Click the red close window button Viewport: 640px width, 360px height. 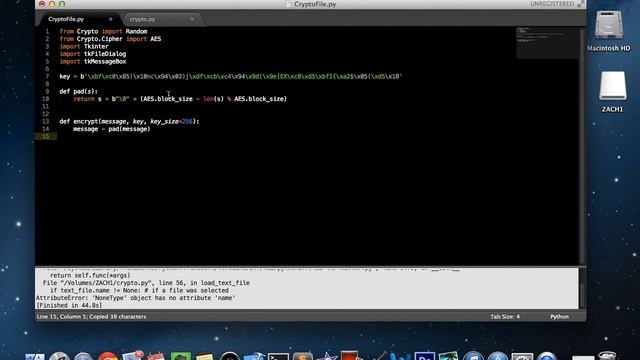coord(42,4)
